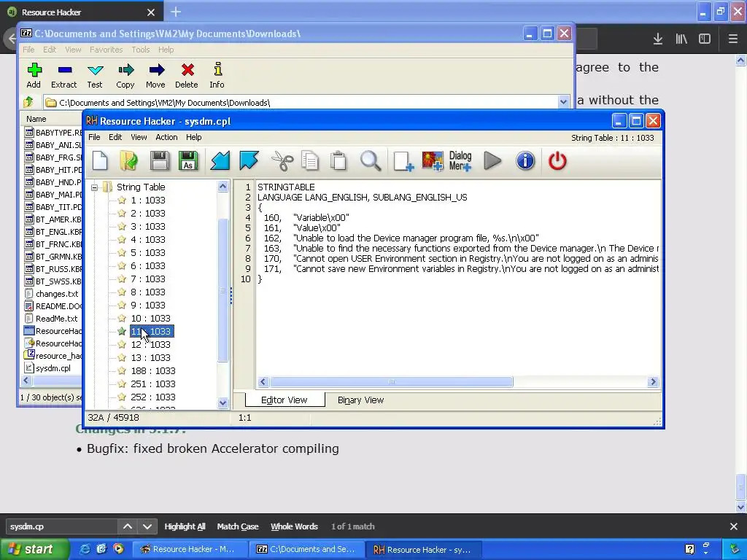Click the blue Info icon in toolbar
This screenshot has width=747, height=560.
[x=525, y=160]
